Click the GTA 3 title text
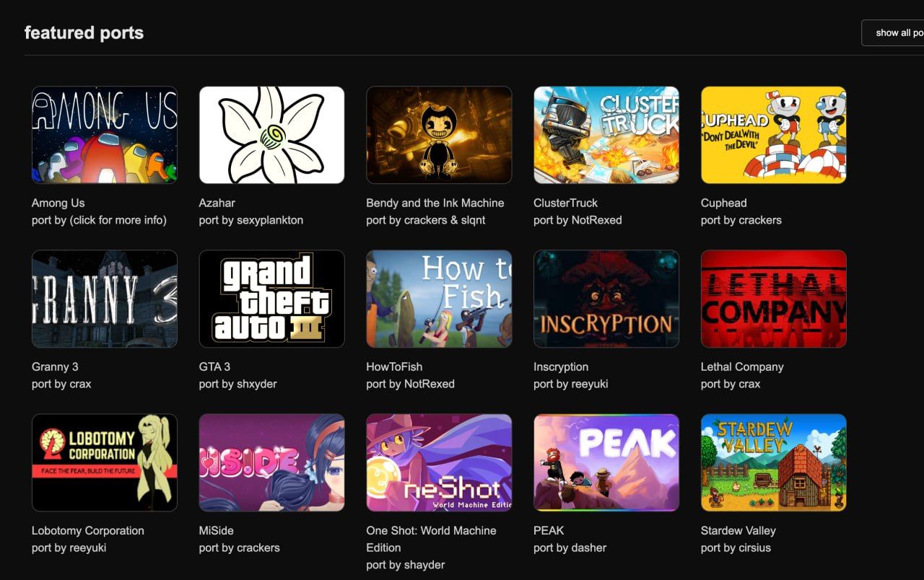The width and height of the screenshot is (924, 580). 215,366
